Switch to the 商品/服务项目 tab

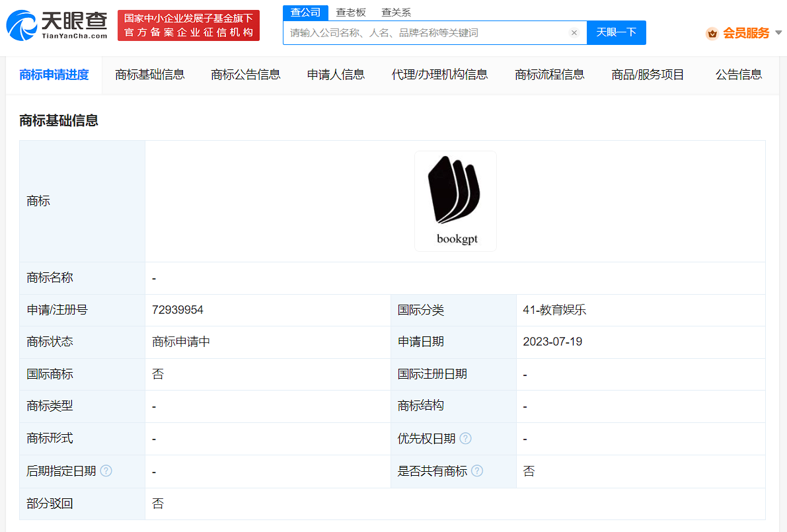click(x=648, y=75)
